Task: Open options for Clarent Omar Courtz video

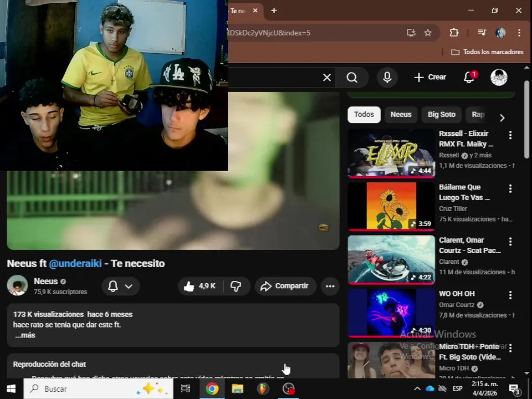Action: pos(510,242)
